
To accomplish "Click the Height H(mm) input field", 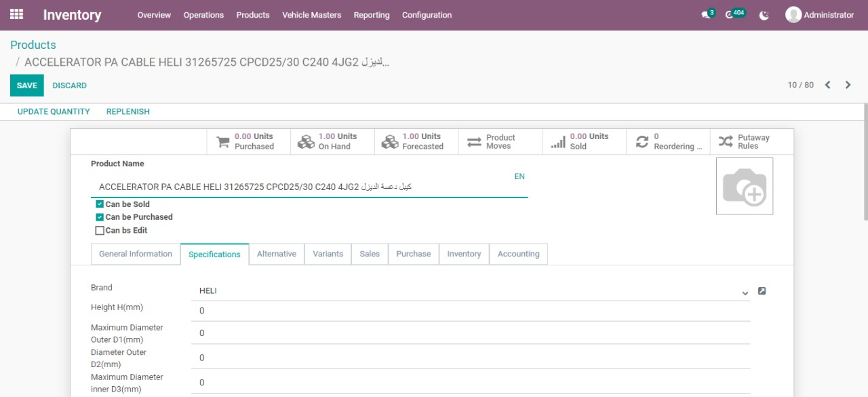I will point(471,311).
